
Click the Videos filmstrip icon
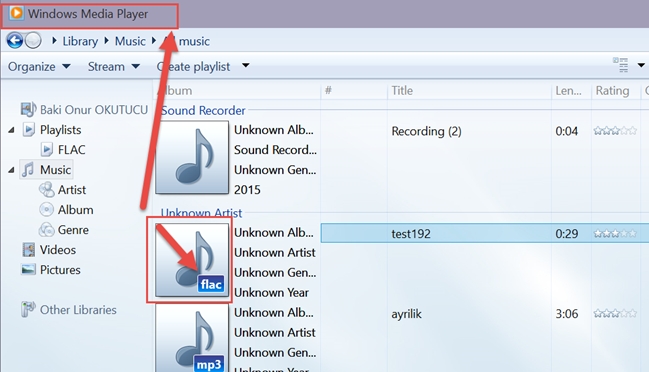click(29, 250)
